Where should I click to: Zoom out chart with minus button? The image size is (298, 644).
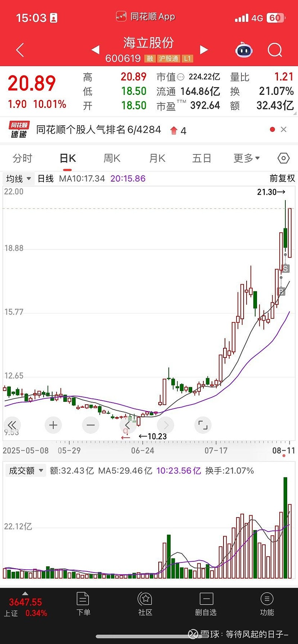tap(91, 425)
